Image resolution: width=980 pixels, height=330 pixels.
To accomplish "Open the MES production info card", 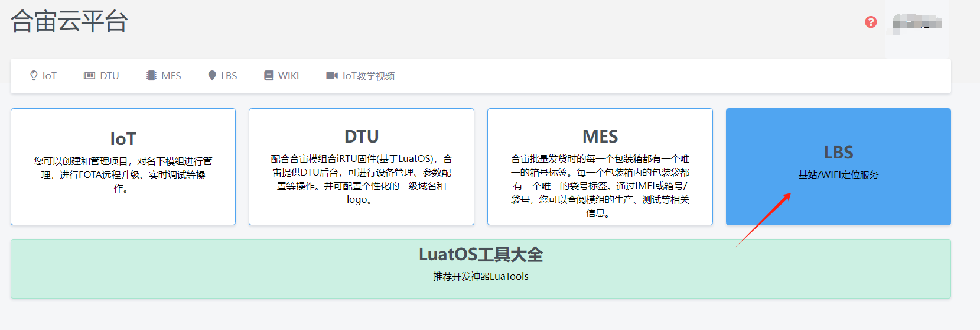I will (x=600, y=166).
